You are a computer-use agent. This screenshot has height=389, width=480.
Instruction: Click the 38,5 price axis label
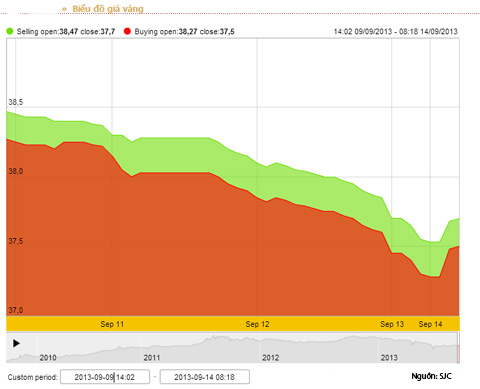click(16, 102)
